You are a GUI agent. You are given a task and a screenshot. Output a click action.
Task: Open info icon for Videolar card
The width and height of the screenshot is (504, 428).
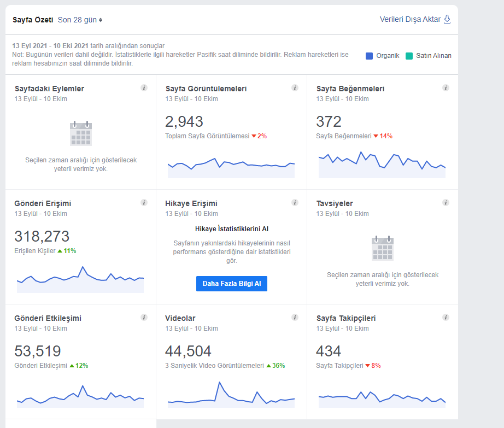point(295,318)
